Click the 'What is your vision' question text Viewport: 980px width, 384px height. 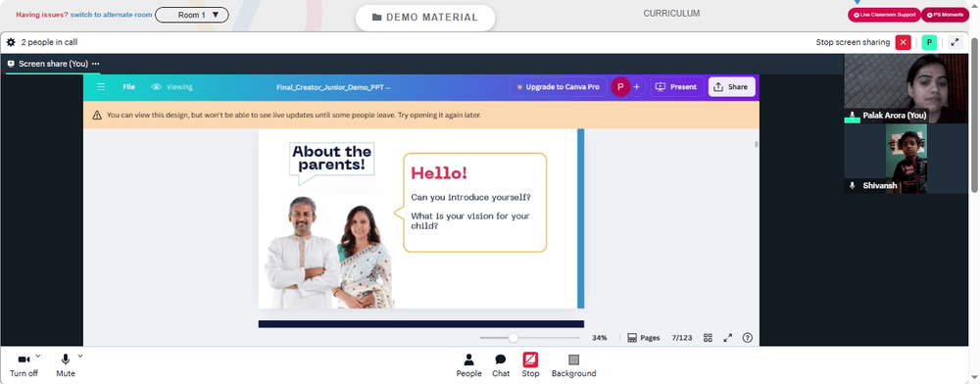(x=470, y=221)
